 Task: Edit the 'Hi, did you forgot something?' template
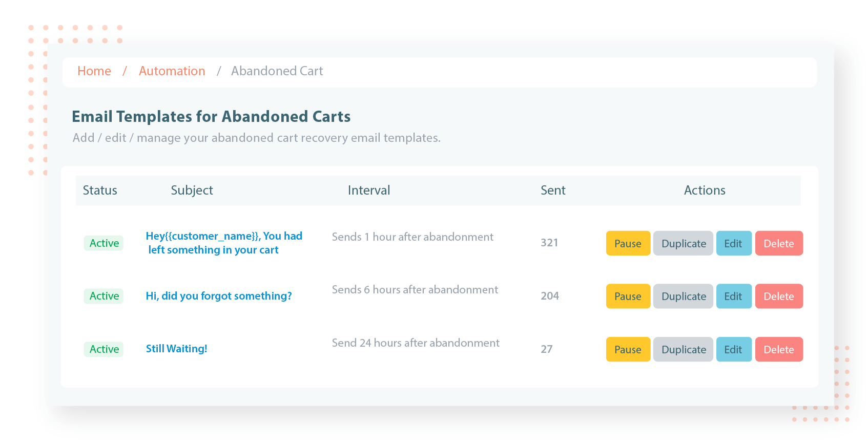click(734, 296)
